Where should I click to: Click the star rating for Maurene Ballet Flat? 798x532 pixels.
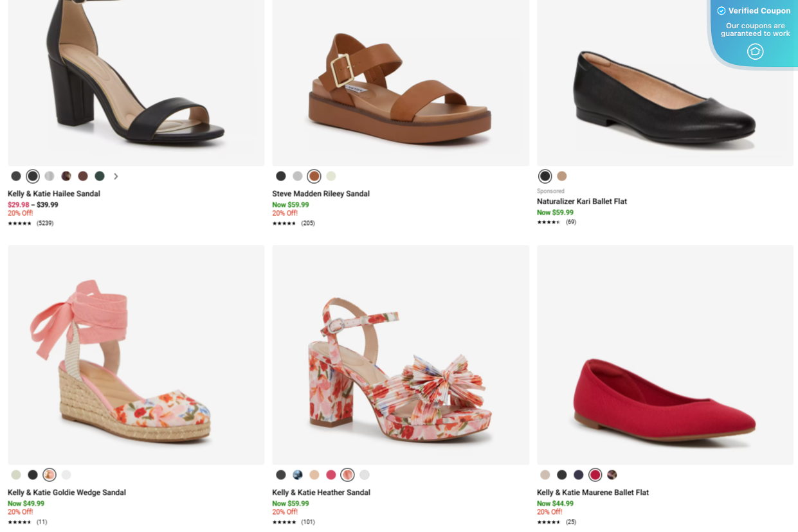[547, 520]
